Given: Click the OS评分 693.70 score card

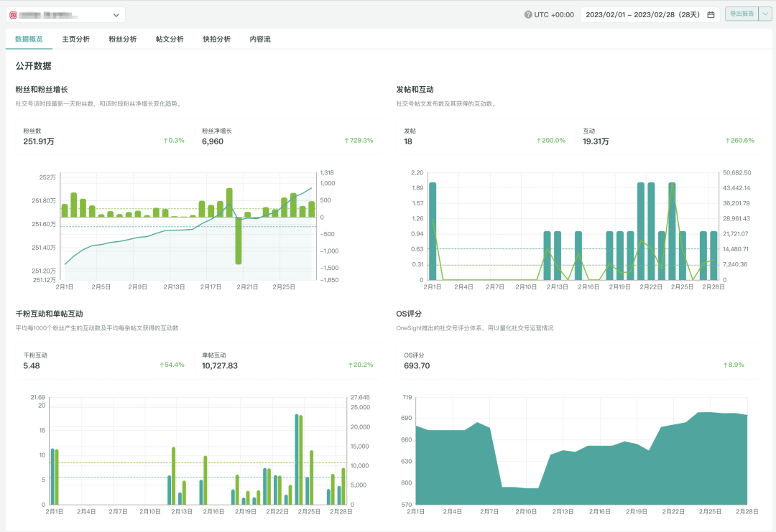Looking at the screenshot, I should [x=579, y=361].
